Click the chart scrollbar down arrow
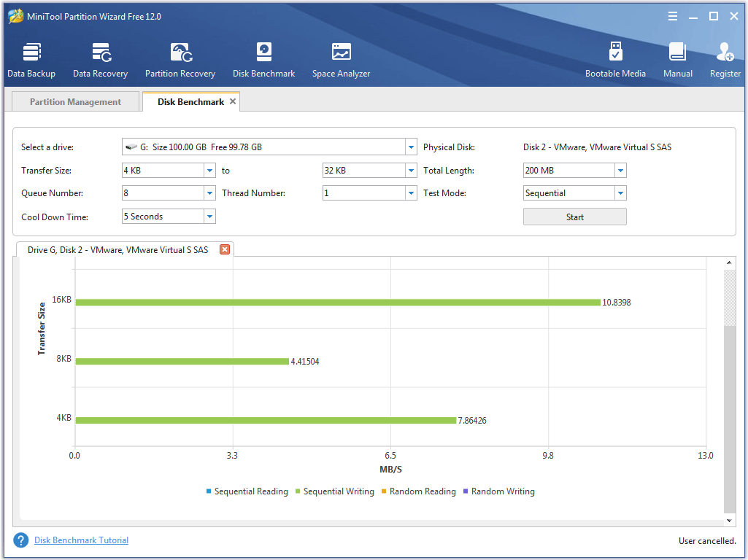 [x=729, y=521]
